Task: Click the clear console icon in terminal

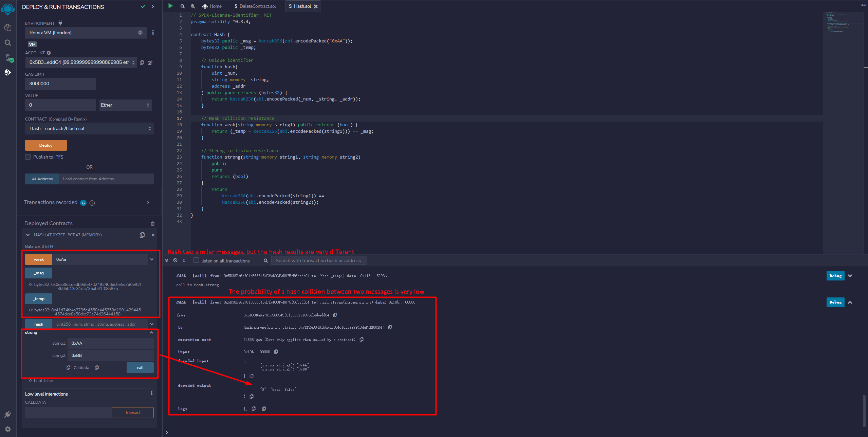Action: pos(176,260)
